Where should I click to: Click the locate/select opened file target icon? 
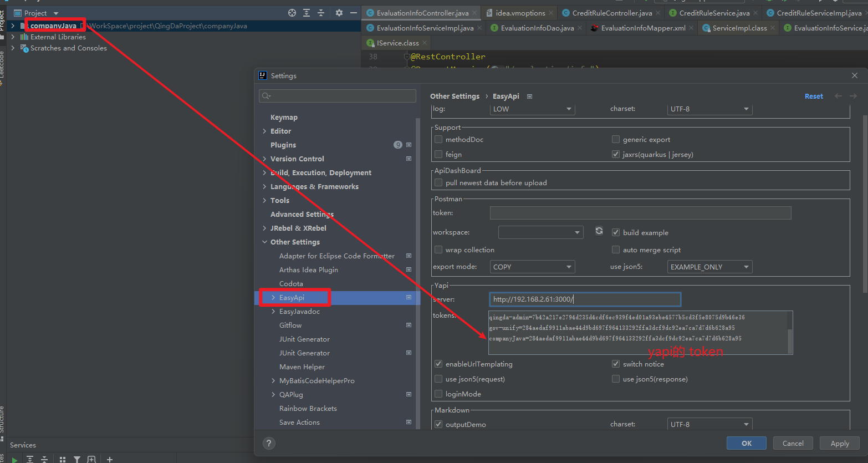point(292,13)
